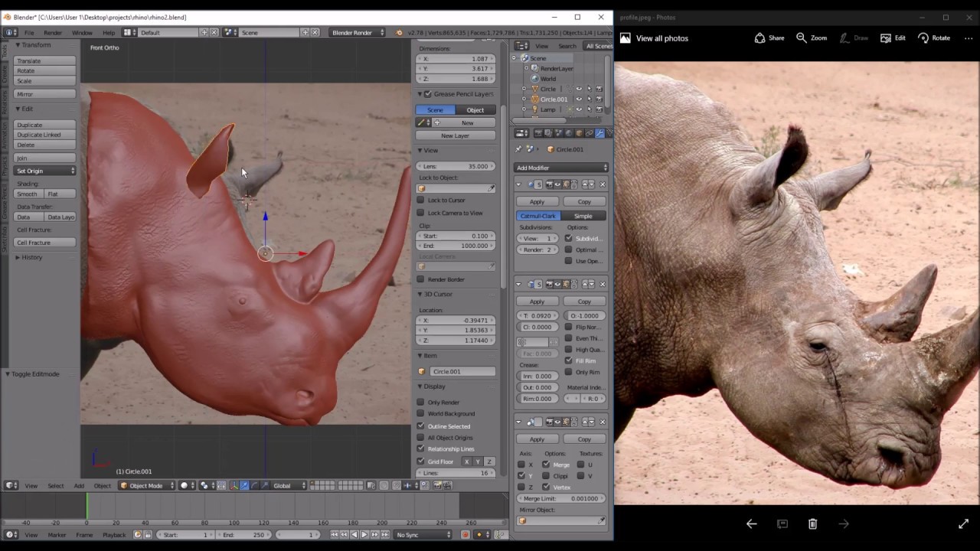Viewport: 980px width, 551px height.
Task: Click the Solidify thickness T value field
Action: pyautogui.click(x=538, y=315)
